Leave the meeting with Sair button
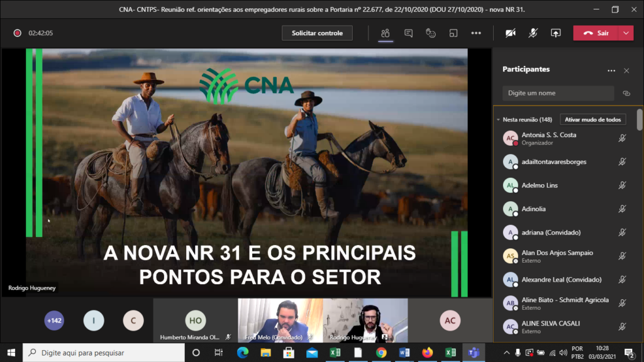This screenshot has width=644, height=362. coord(596,33)
